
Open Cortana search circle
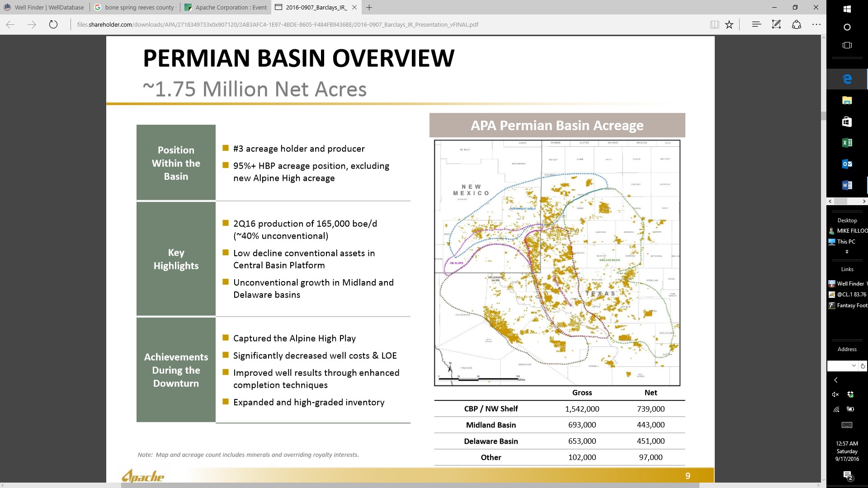(x=847, y=27)
